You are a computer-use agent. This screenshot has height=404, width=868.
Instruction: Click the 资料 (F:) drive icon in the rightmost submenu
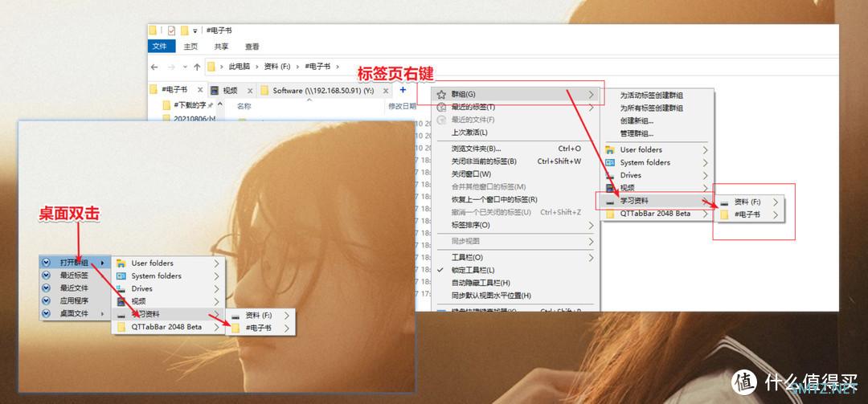coord(724,202)
